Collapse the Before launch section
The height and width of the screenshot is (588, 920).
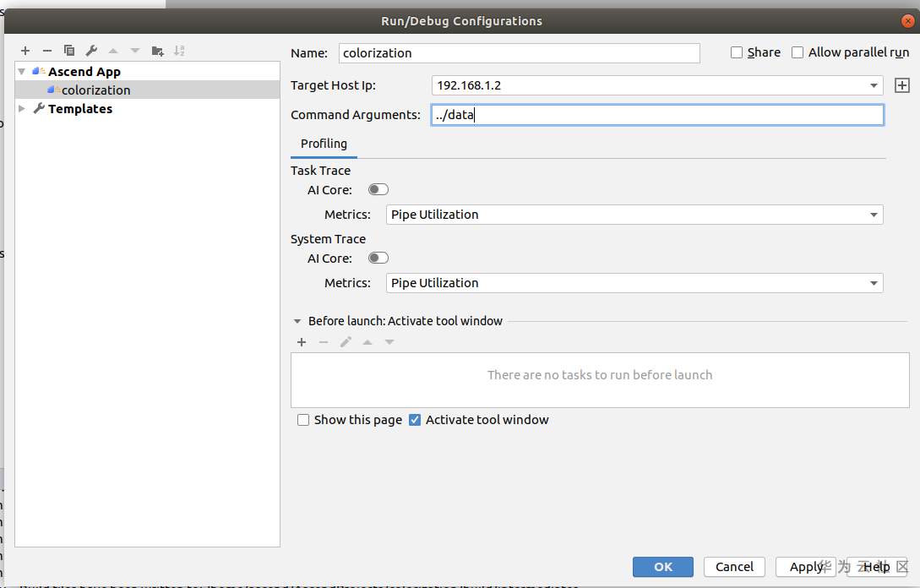click(297, 321)
